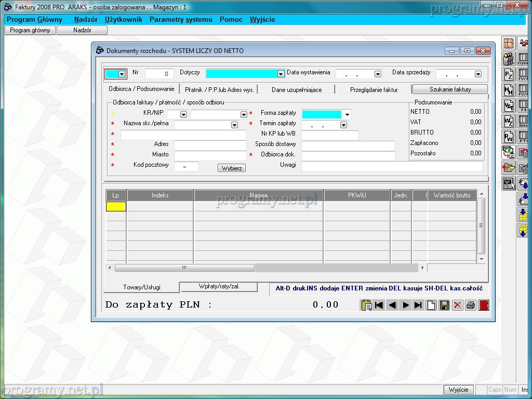
Task: Delete record with the red X icon
Action: [457, 305]
